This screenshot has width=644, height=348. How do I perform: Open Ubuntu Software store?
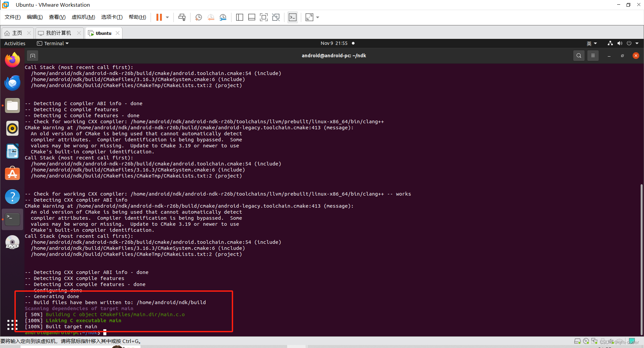[x=12, y=174]
